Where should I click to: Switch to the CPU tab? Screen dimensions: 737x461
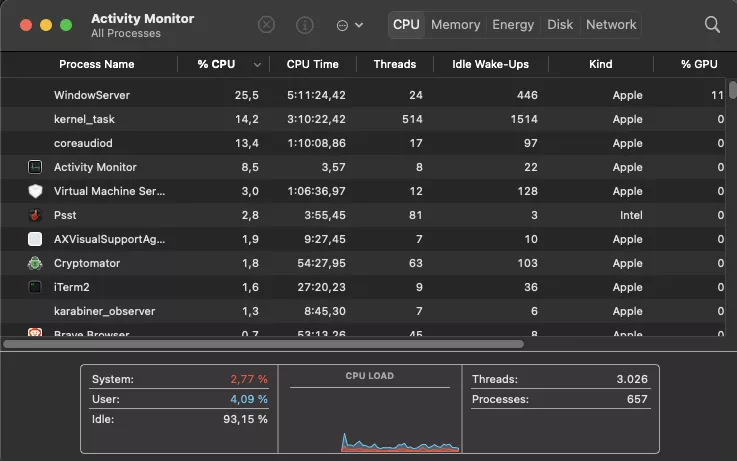[x=406, y=24]
